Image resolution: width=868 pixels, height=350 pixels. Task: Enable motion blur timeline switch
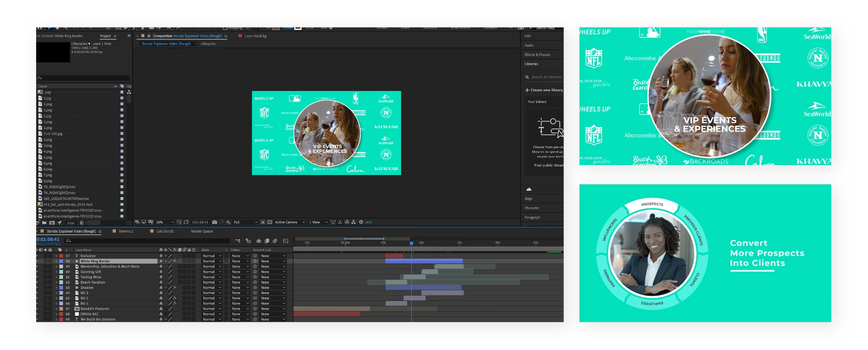pyautogui.click(x=275, y=241)
